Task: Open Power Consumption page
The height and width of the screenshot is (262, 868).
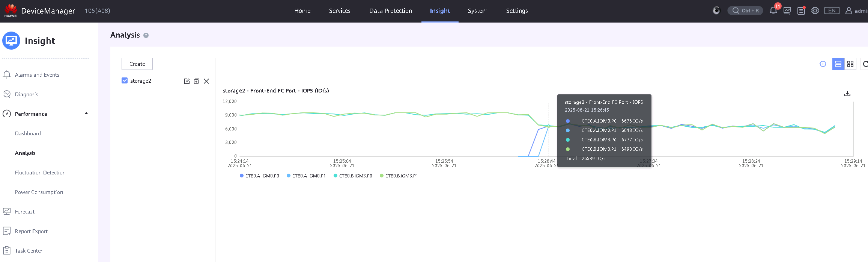Action: click(39, 192)
